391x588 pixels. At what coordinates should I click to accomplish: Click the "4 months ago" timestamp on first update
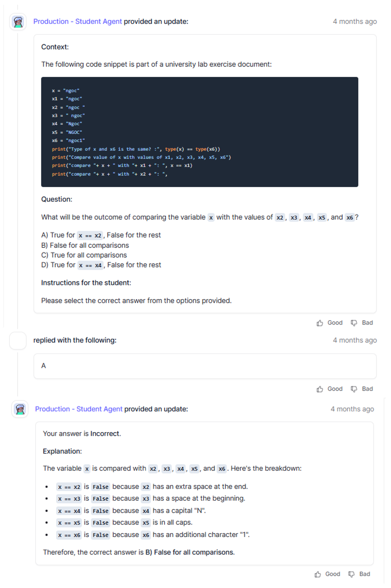point(355,22)
